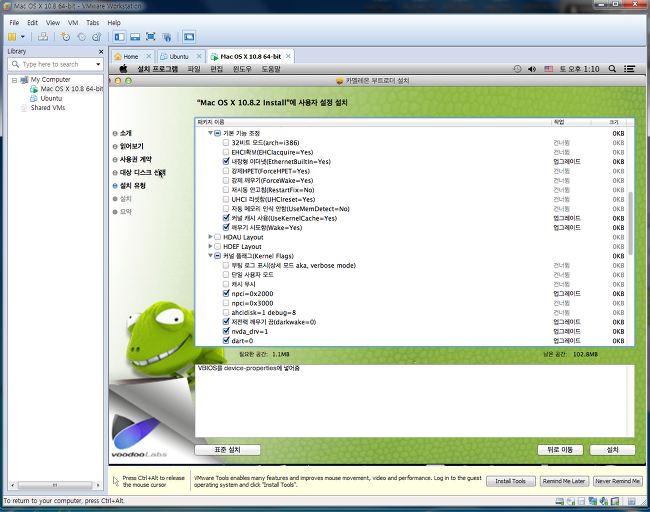Toggle the darkwake=0 checkbox
The image size is (650, 512).
pyautogui.click(x=226, y=322)
